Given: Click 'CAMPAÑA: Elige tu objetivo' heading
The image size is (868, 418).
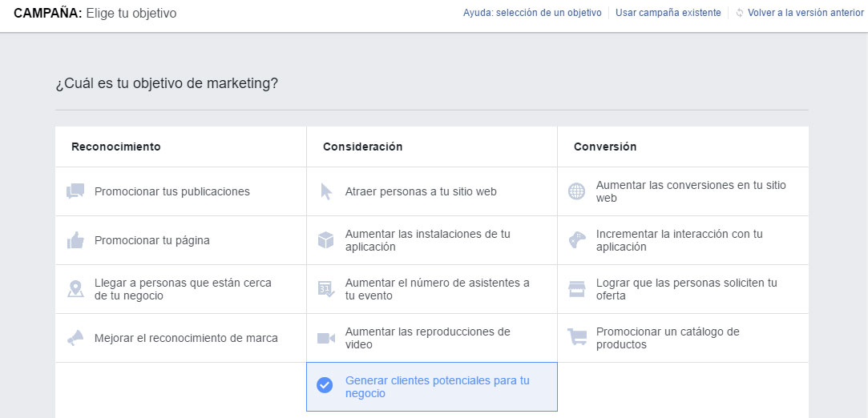Looking at the screenshot, I should click(x=95, y=14).
